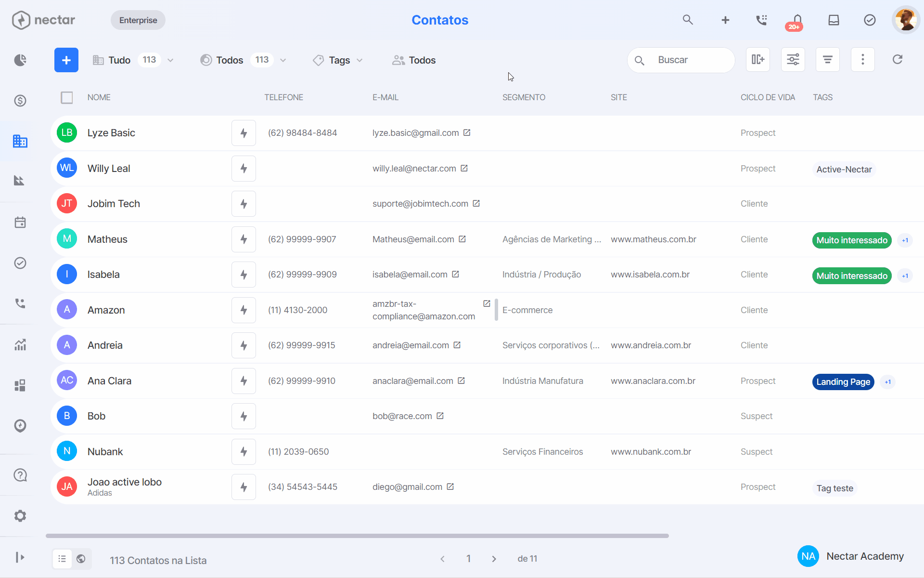This screenshot has height=578, width=924.
Task: Click lightning quick action for Amazon
Action: [x=244, y=310]
